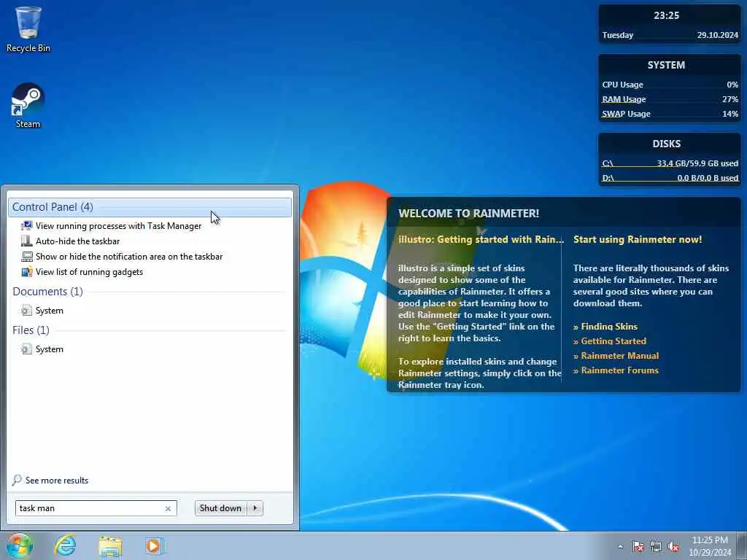Open Auto-hide the taskbar result
This screenshot has width=747, height=560.
77,241
